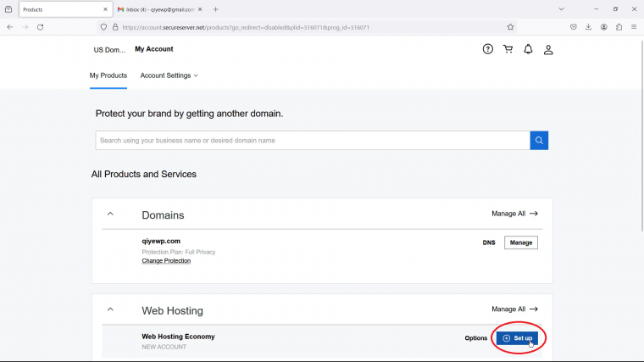Open the notifications bell icon
The image size is (644, 362).
(x=528, y=49)
